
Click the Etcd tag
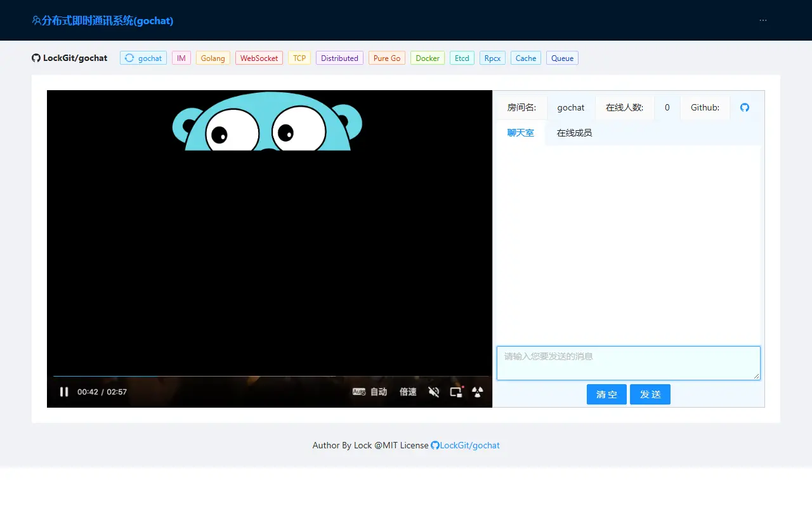click(x=462, y=58)
